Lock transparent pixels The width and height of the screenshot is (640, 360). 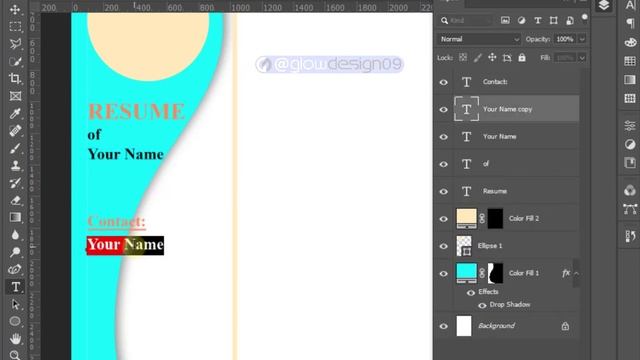coord(463,58)
